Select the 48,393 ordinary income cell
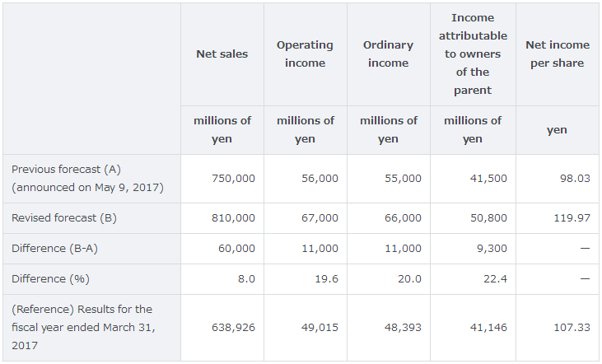Image resolution: width=602 pixels, height=364 pixels. [x=403, y=328]
